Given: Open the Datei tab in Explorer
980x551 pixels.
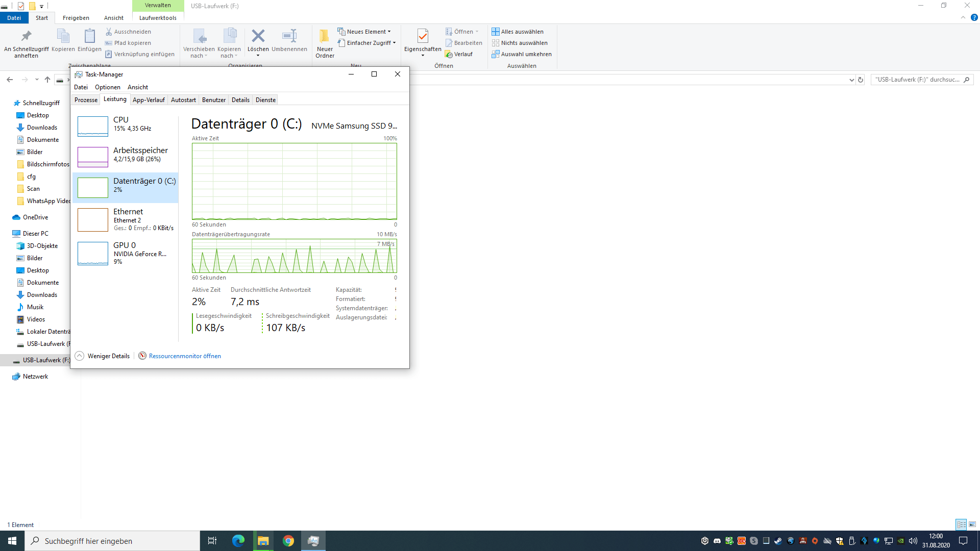Looking at the screenshot, I should coord(14,18).
